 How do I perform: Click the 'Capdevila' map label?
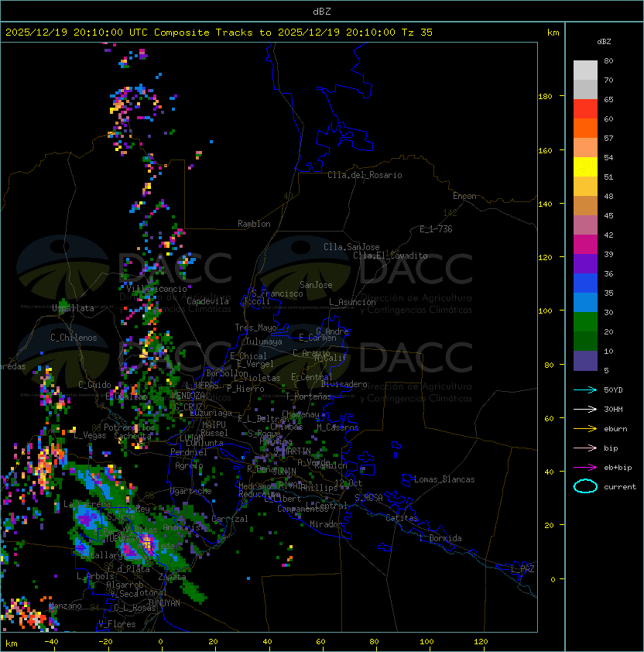point(207,301)
